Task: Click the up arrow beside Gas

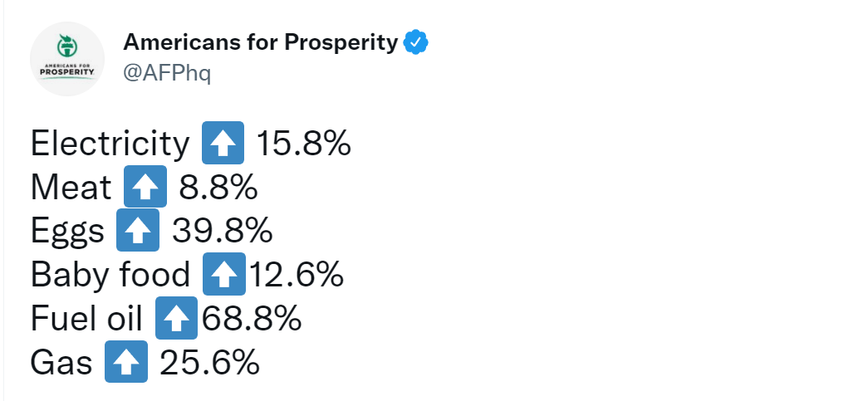Action: click(x=126, y=362)
